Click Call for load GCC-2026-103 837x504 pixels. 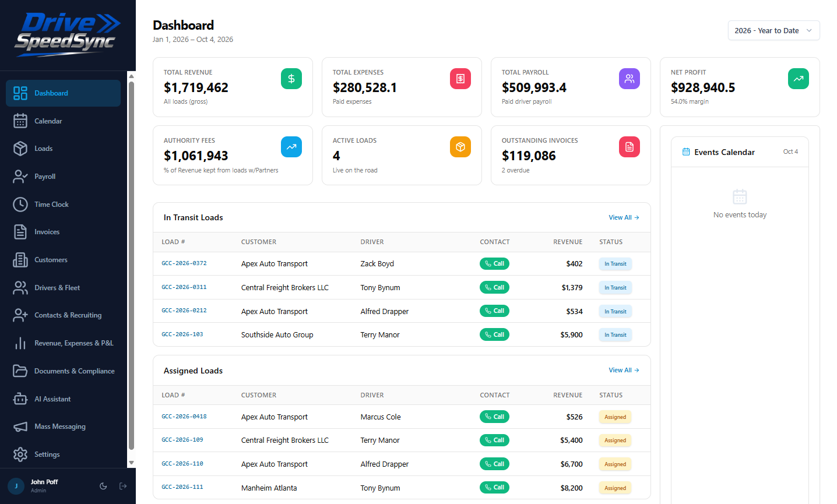pyautogui.click(x=494, y=334)
